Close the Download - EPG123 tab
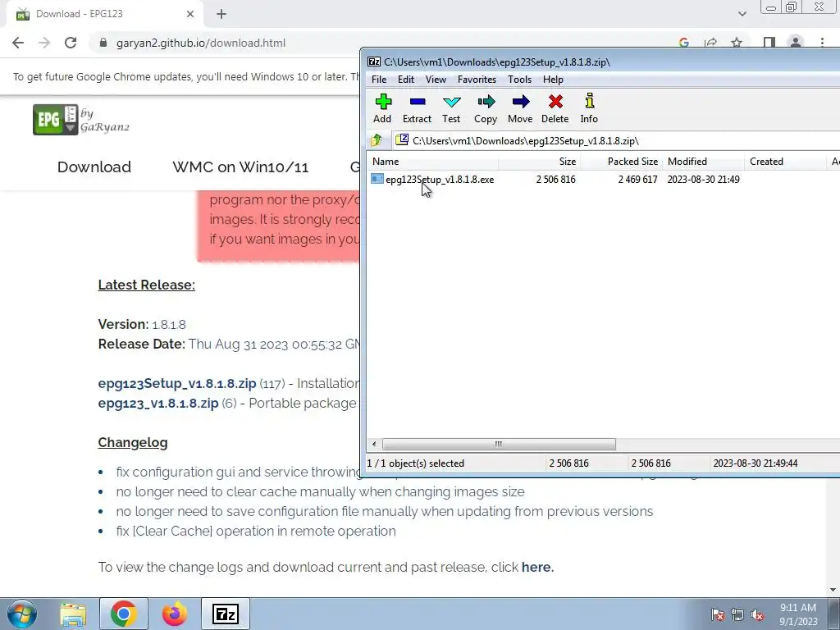Image resolution: width=840 pixels, height=630 pixels. [190, 14]
